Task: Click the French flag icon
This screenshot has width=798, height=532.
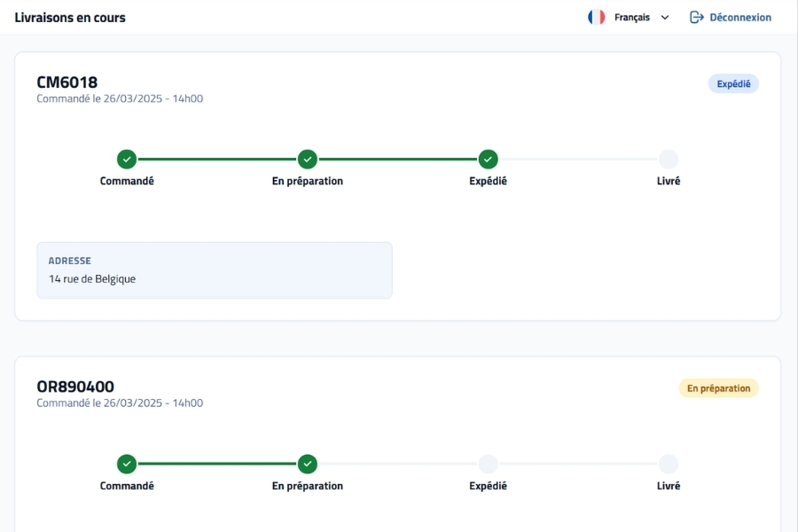Action: [596, 18]
